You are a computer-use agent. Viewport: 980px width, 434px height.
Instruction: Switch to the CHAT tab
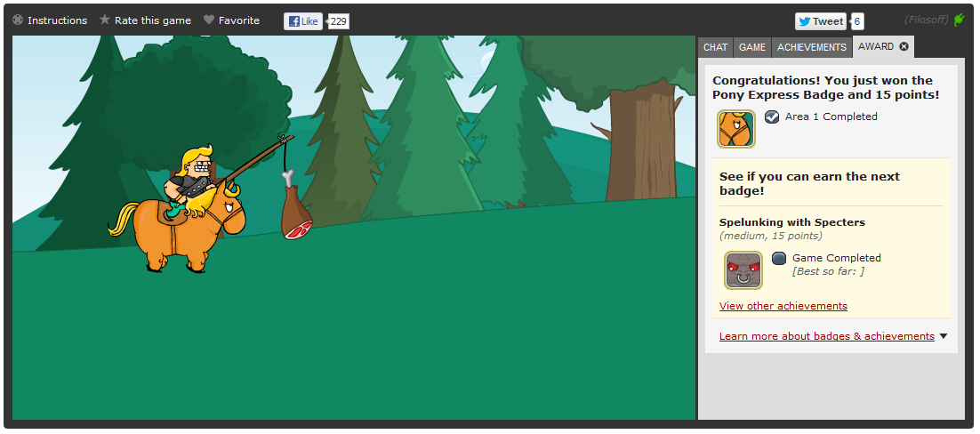(x=715, y=47)
